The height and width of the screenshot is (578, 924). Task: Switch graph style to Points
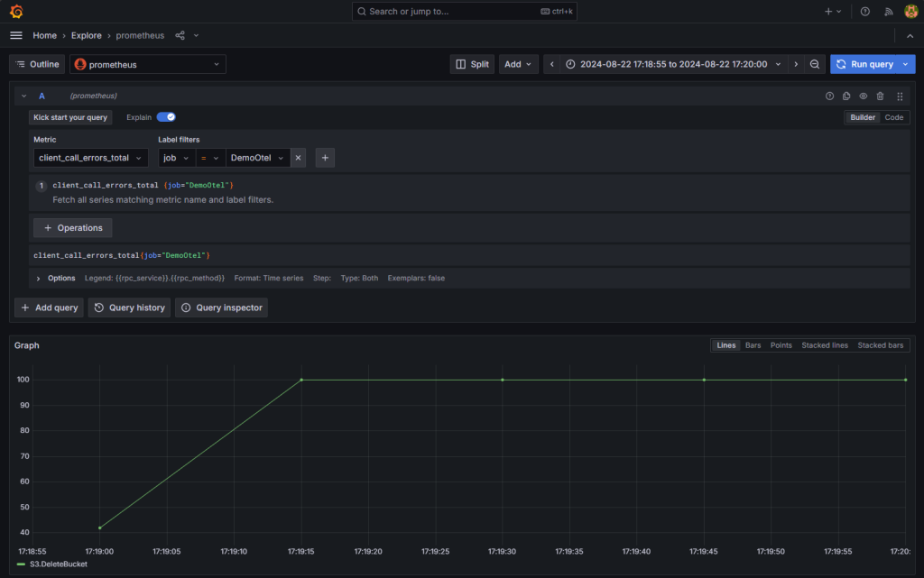(x=780, y=344)
